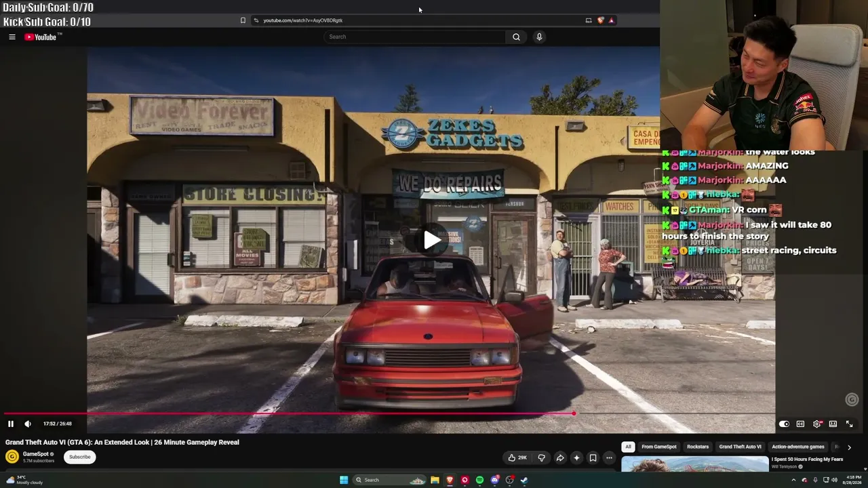The image size is (868, 488).
Task: Open the Windows Start menu
Action: pos(344,480)
